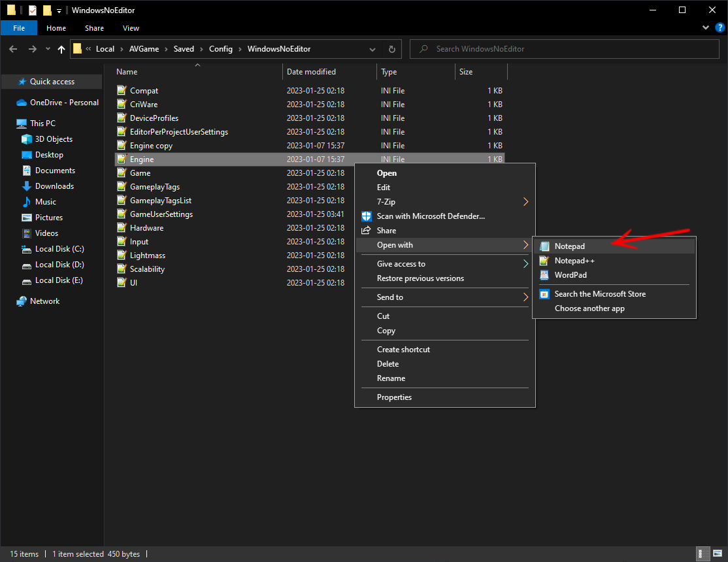The width and height of the screenshot is (728, 562).
Task: Select Local Disk (E:) drive
Action: [52, 280]
